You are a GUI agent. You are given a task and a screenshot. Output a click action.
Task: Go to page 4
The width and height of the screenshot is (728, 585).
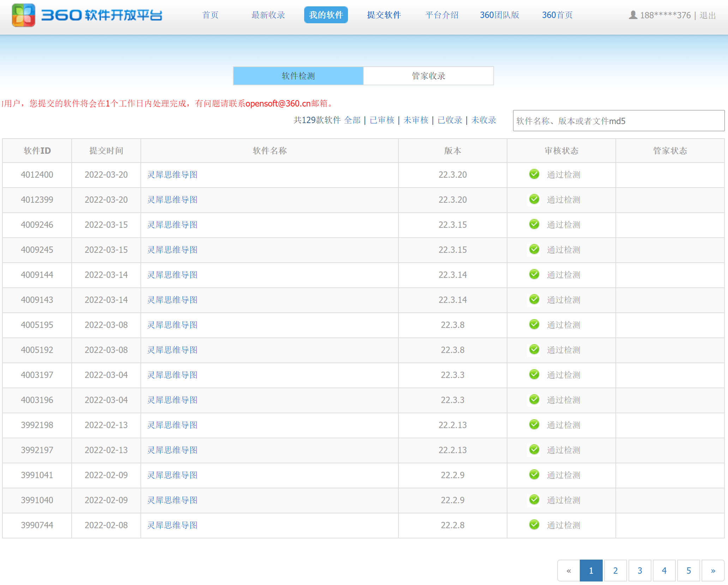pyautogui.click(x=664, y=571)
